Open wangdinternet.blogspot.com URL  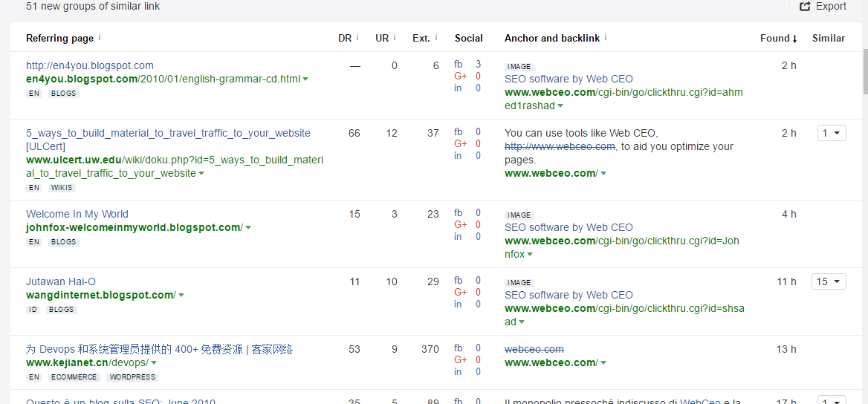(x=101, y=295)
